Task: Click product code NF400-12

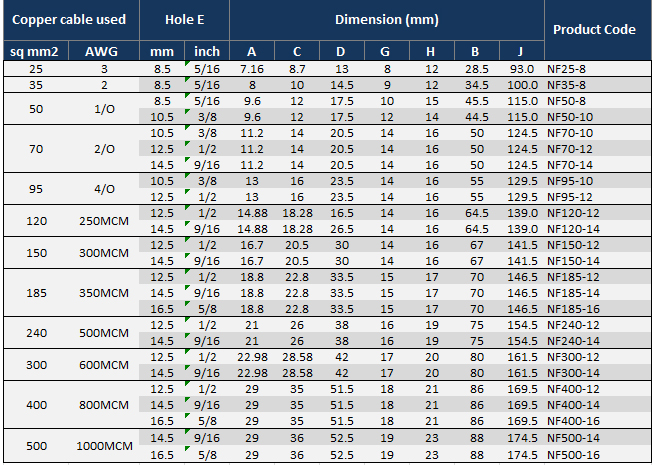Action: 573,389
